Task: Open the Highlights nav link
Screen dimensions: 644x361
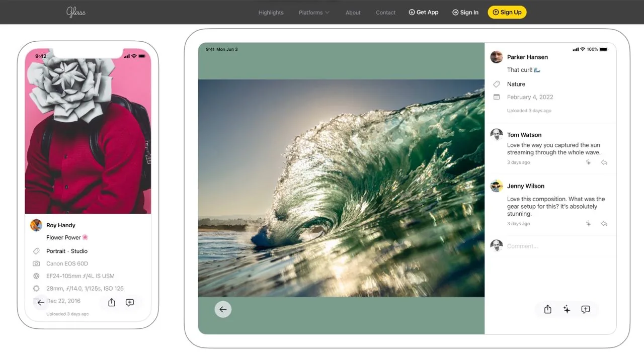Action: coord(271,13)
